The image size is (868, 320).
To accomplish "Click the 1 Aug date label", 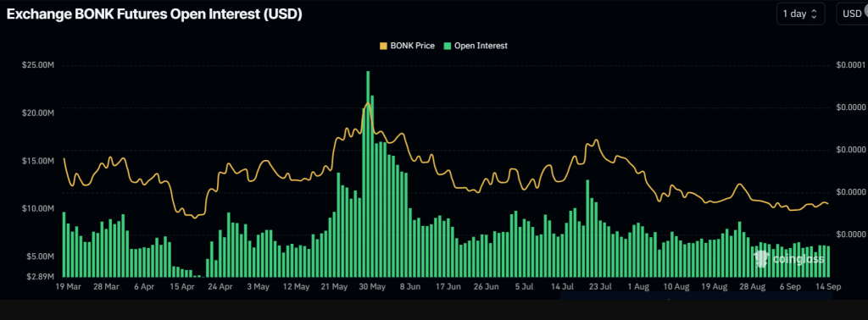I will (x=638, y=287).
